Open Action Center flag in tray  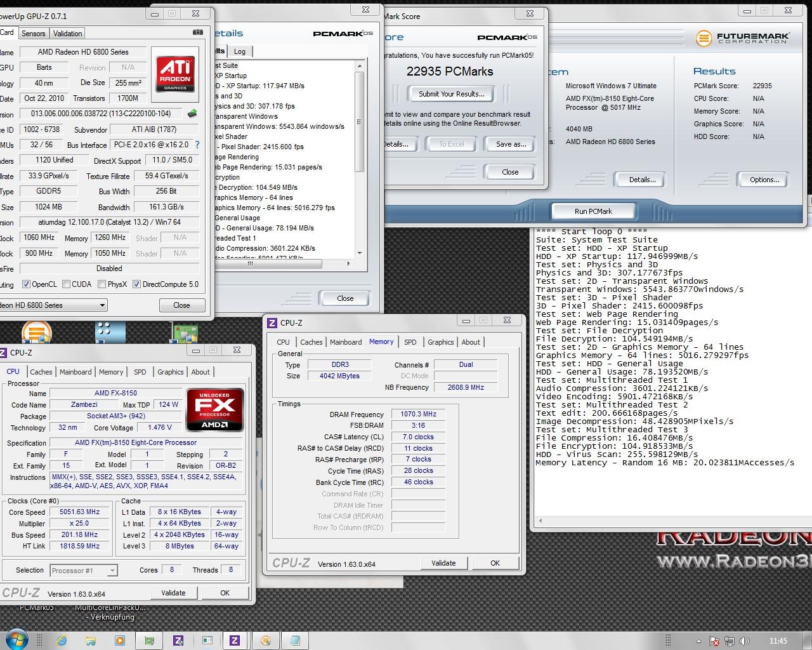point(714,641)
